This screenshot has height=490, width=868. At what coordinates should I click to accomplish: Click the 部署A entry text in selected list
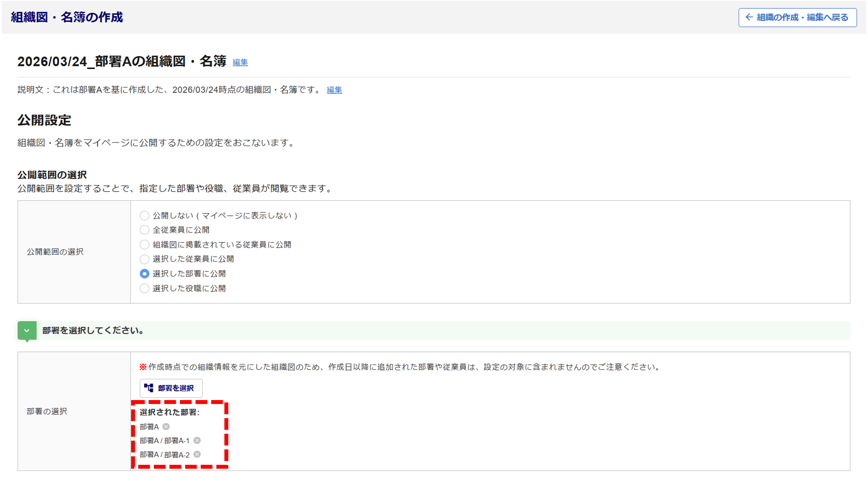149,427
